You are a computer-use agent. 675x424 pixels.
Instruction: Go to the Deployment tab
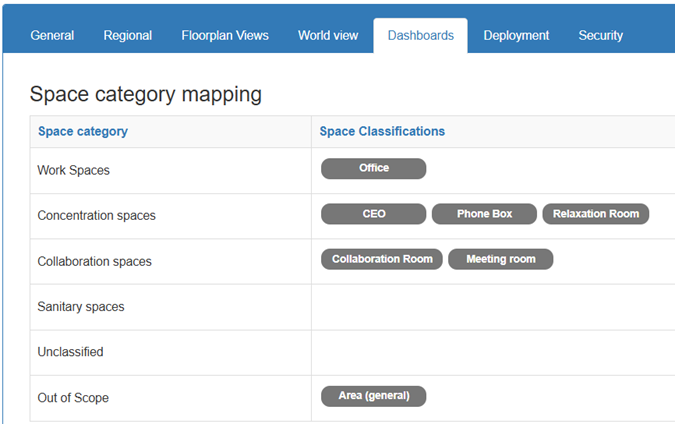pyautogui.click(x=516, y=35)
